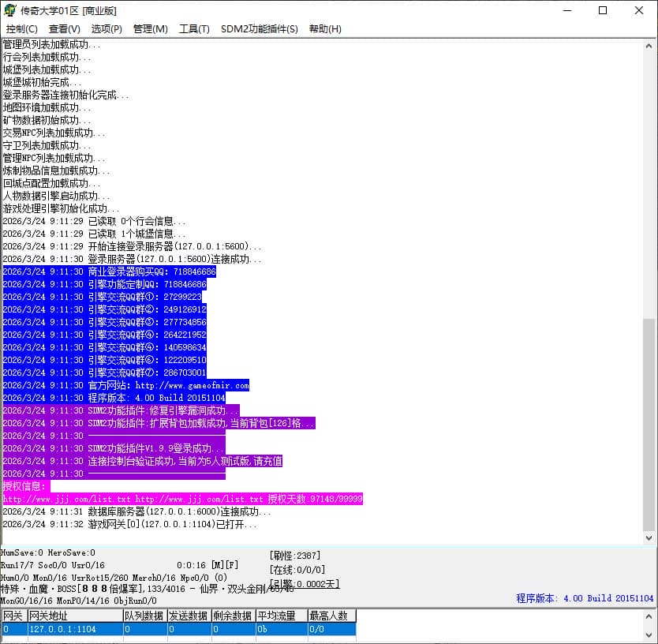
Task: Click log line 商业登录器购买QQ: 718846686
Action: [109, 271]
